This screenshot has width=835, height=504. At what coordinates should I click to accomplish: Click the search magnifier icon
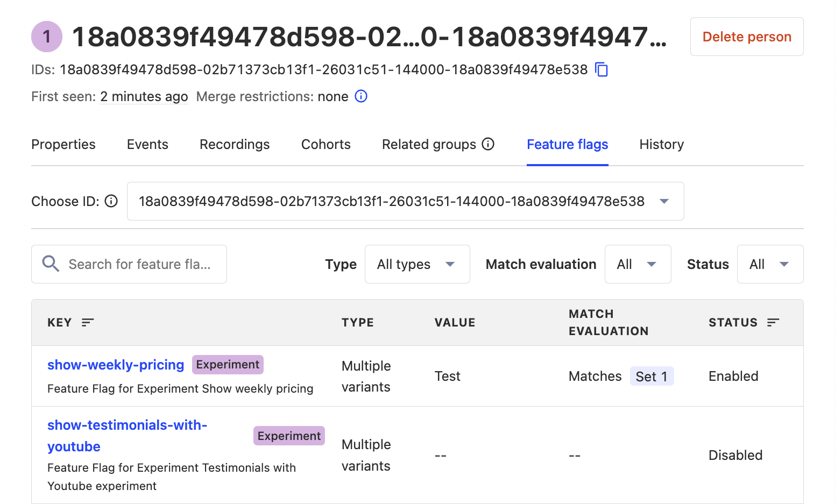pos(51,264)
